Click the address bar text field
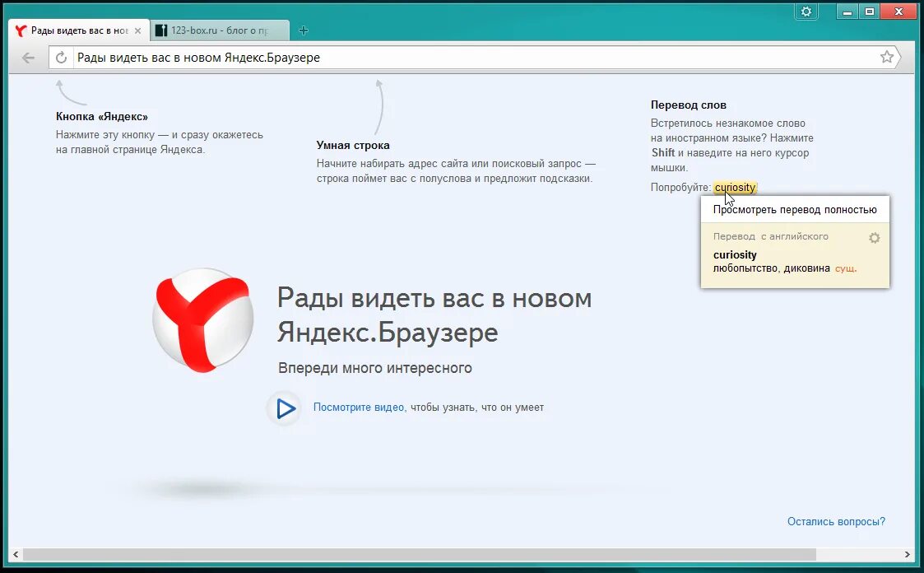 (x=475, y=58)
